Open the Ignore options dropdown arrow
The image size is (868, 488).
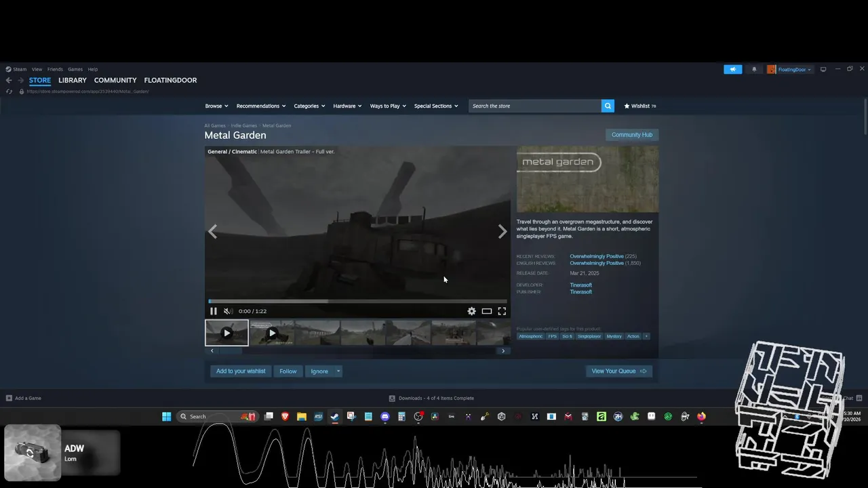click(x=338, y=371)
